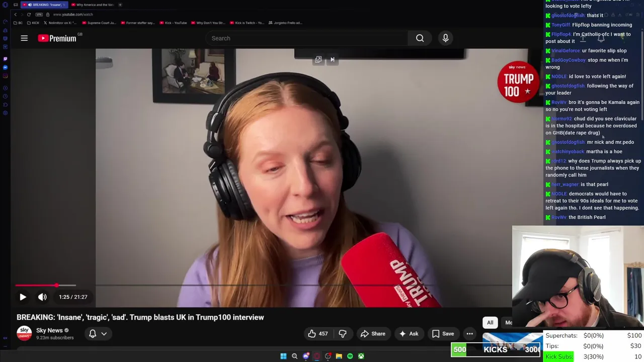The image size is (644, 362).
Task: Mute the video volume speaker icon
Action: point(42,297)
